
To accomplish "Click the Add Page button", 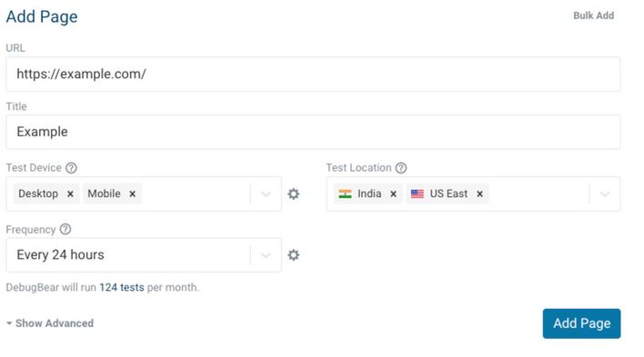I will (x=581, y=323).
